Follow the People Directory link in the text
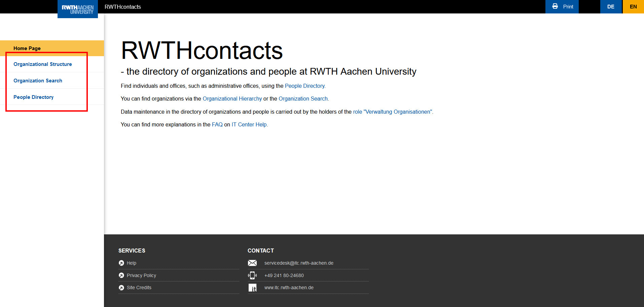The width and height of the screenshot is (644, 307). click(x=305, y=86)
